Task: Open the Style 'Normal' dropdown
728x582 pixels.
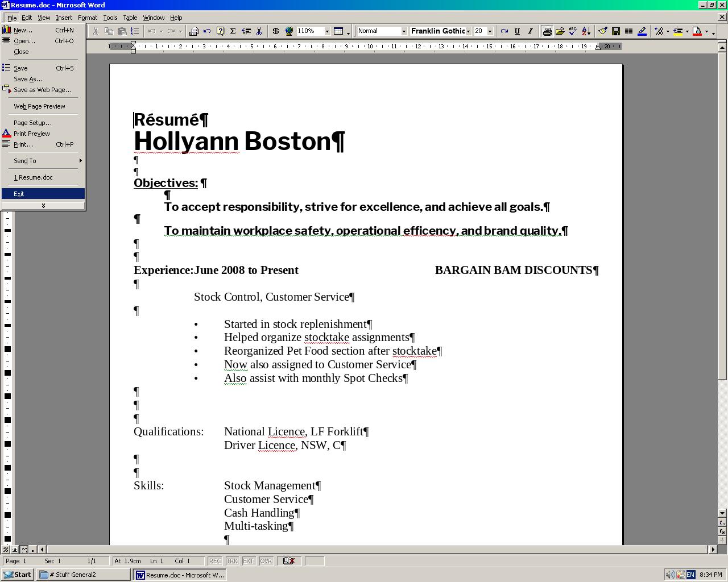Action: pyautogui.click(x=404, y=31)
